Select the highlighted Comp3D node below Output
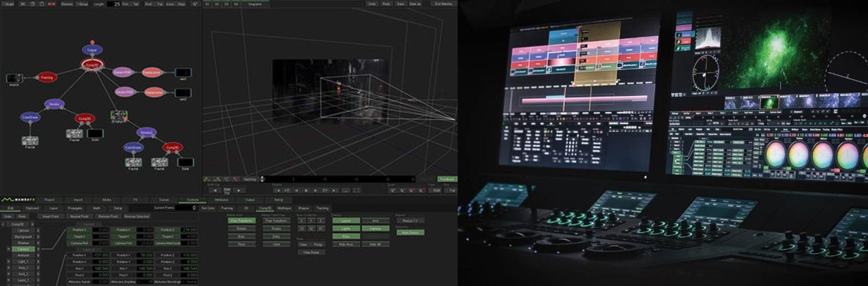 point(92,65)
